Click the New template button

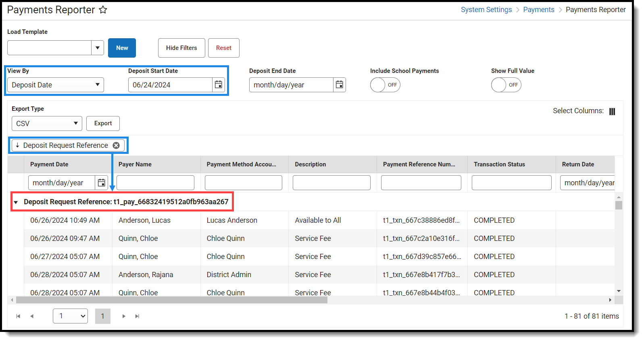point(122,48)
